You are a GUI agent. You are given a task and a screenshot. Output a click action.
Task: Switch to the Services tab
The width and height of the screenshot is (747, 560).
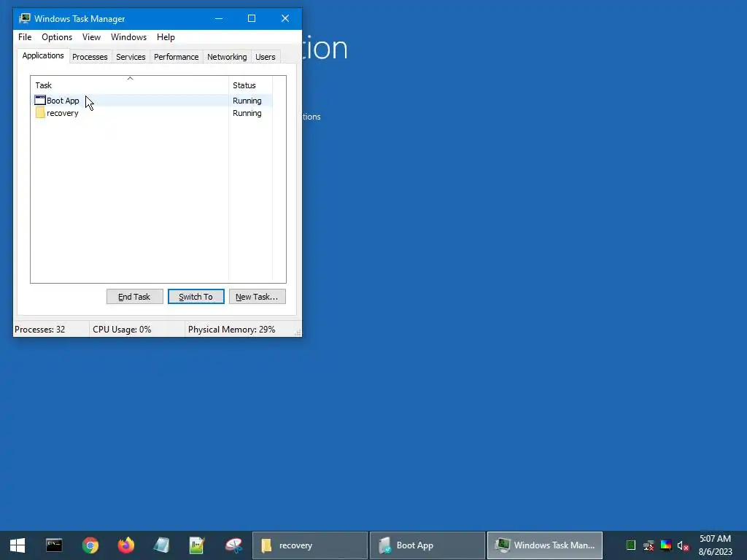click(x=131, y=57)
